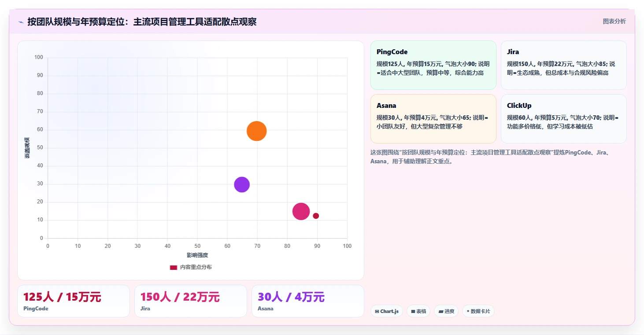Click the small icon inside 表格 chip
Screen dimensions: 644x335
[x=413, y=312]
